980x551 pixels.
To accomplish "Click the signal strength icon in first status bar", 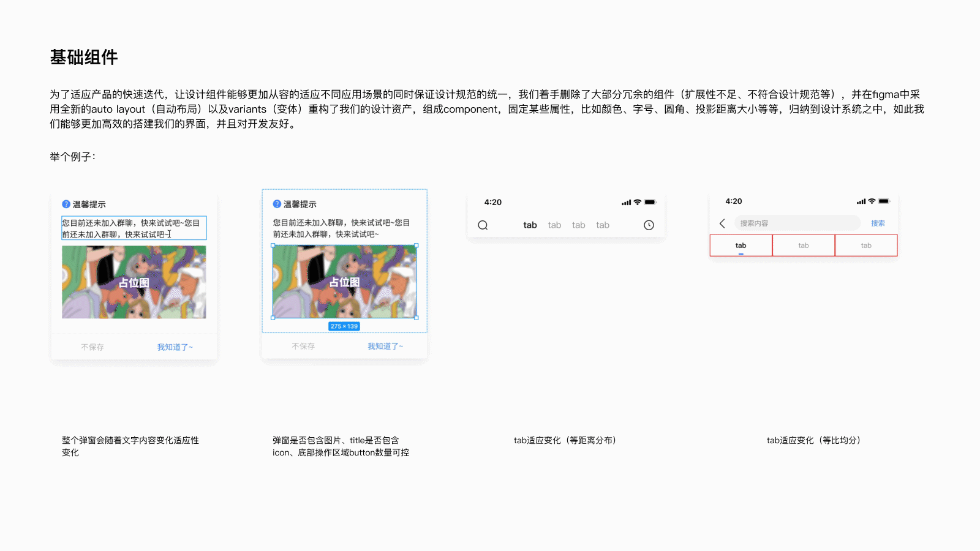I will [x=626, y=202].
